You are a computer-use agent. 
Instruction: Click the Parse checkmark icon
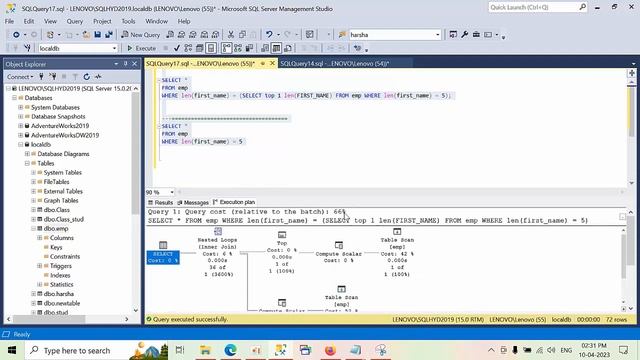(177, 48)
